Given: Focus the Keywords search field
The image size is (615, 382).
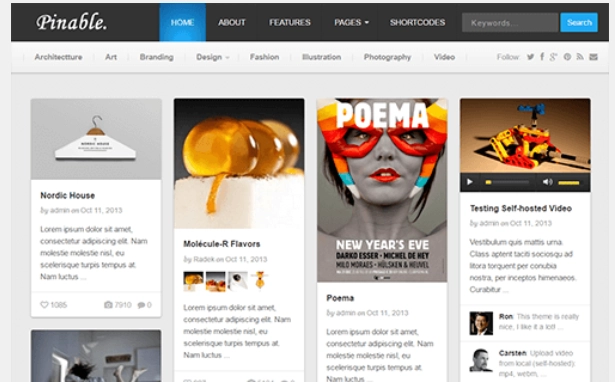Looking at the screenshot, I should click(x=510, y=23).
